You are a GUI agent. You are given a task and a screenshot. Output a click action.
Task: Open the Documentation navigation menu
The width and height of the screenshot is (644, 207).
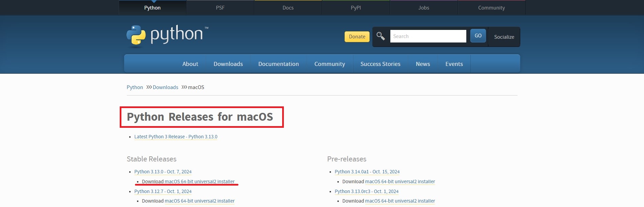click(278, 64)
